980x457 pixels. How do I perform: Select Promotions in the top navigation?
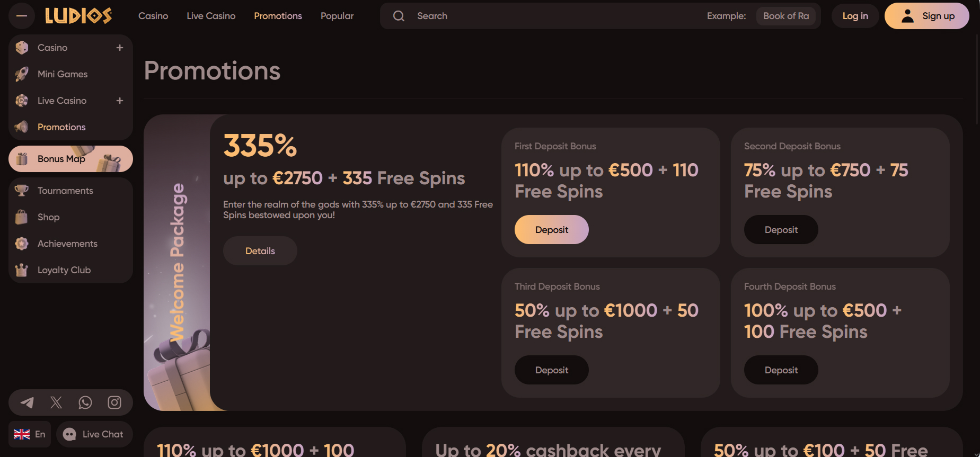[x=278, y=16]
